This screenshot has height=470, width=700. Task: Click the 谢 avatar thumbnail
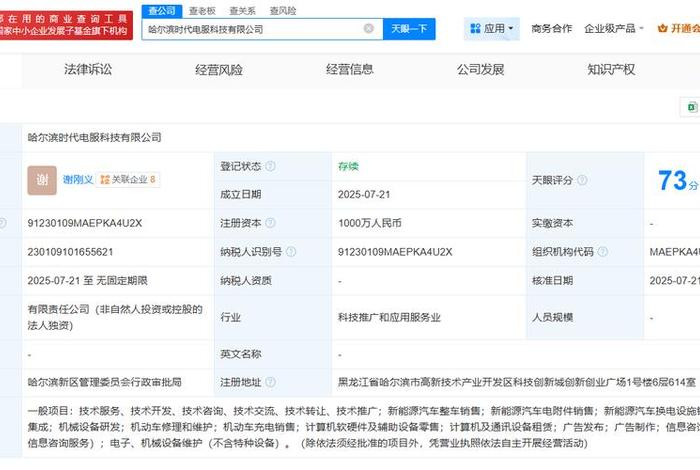42,180
